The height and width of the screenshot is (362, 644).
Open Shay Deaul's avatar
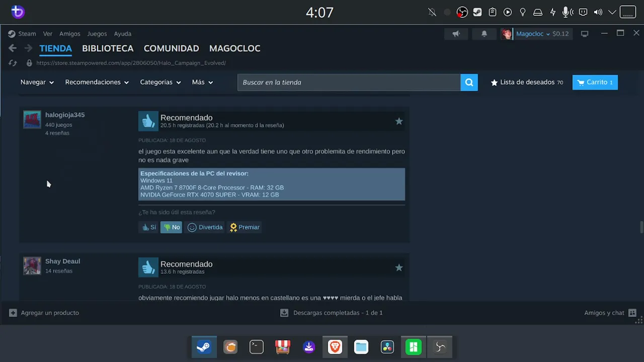32,266
